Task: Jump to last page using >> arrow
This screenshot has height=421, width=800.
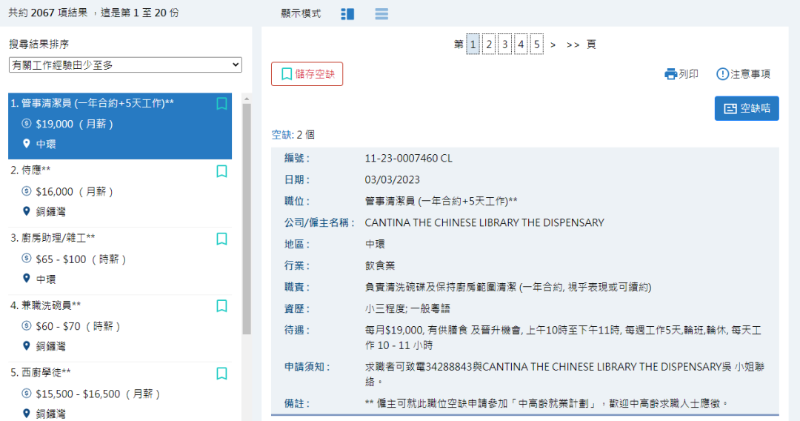Action: (573, 45)
